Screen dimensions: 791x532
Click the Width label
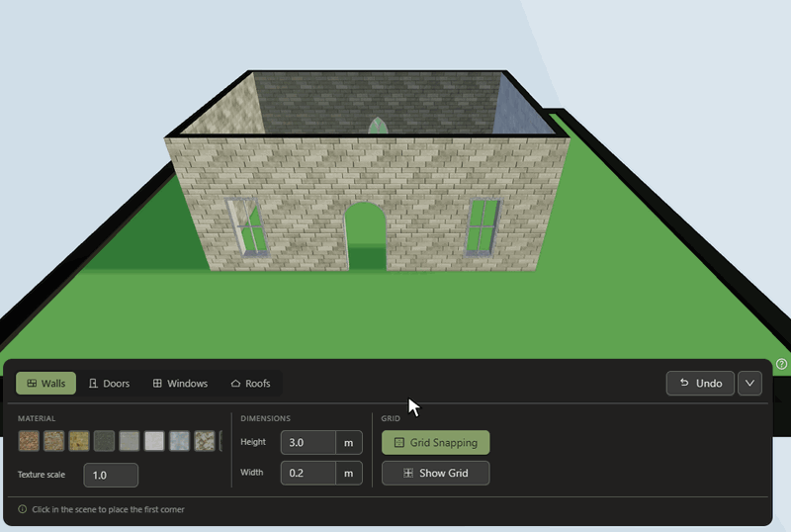coord(252,472)
